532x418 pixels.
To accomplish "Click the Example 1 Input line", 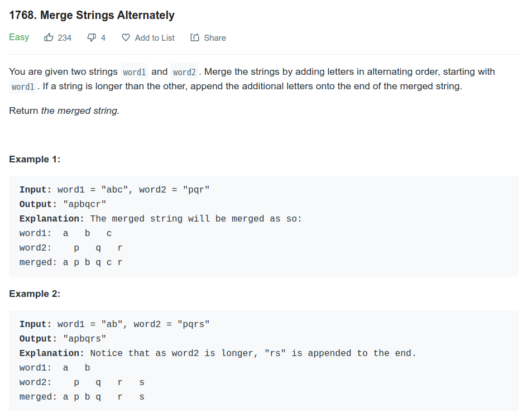I will (x=114, y=190).
